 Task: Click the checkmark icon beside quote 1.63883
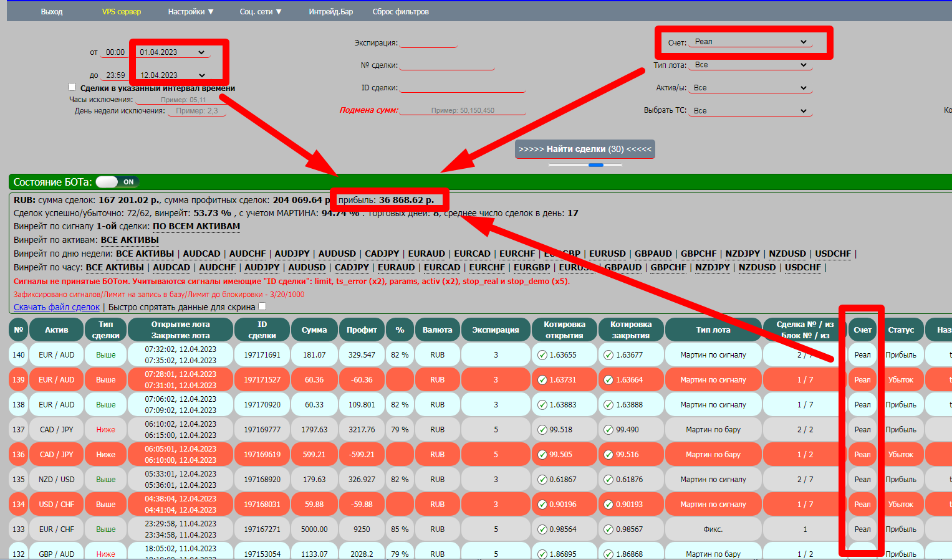pos(542,405)
